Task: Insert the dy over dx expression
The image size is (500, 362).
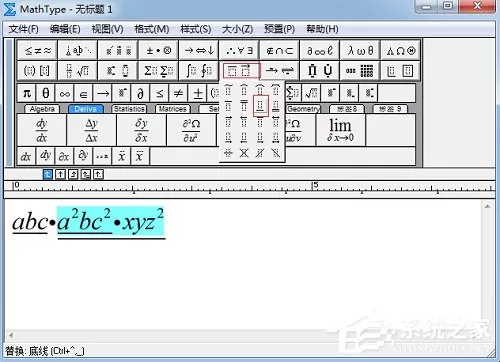Action: [42, 130]
